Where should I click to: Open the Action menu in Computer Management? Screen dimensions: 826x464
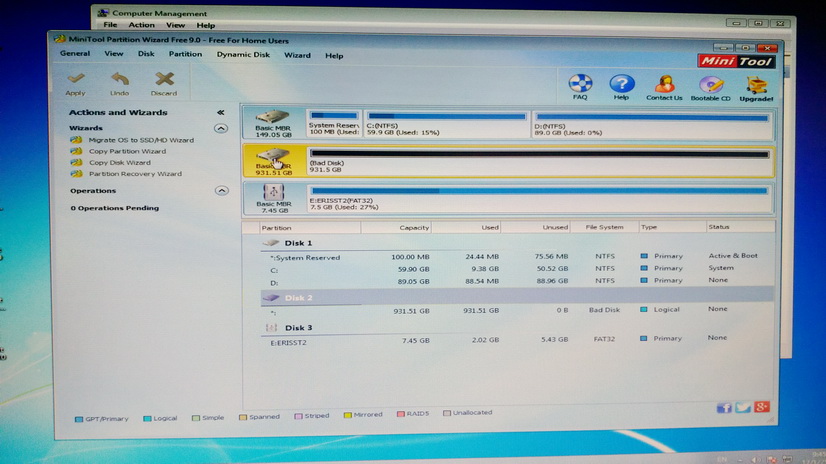[x=142, y=25]
